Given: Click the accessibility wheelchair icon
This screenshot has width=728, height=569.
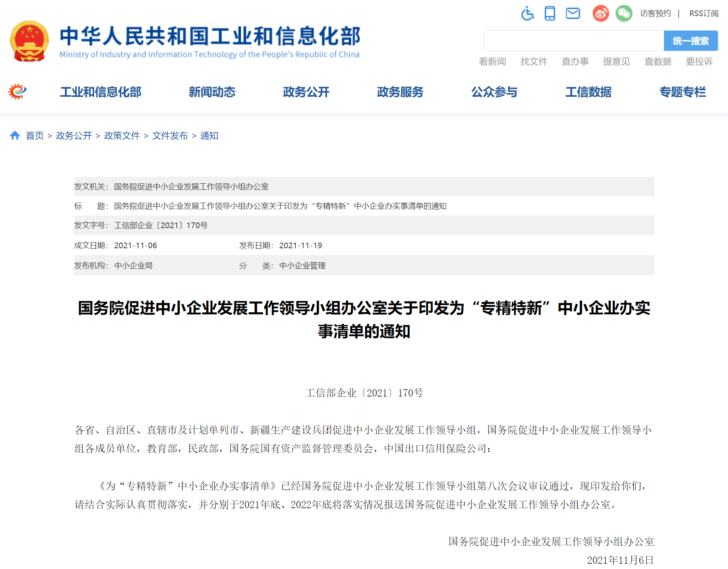Looking at the screenshot, I should [527, 14].
